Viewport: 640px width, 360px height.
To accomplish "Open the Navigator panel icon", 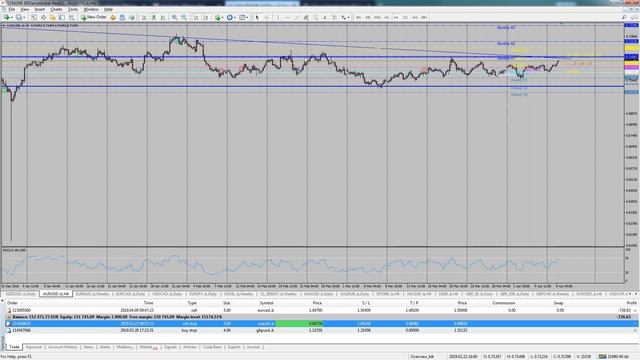I will click(53, 18).
